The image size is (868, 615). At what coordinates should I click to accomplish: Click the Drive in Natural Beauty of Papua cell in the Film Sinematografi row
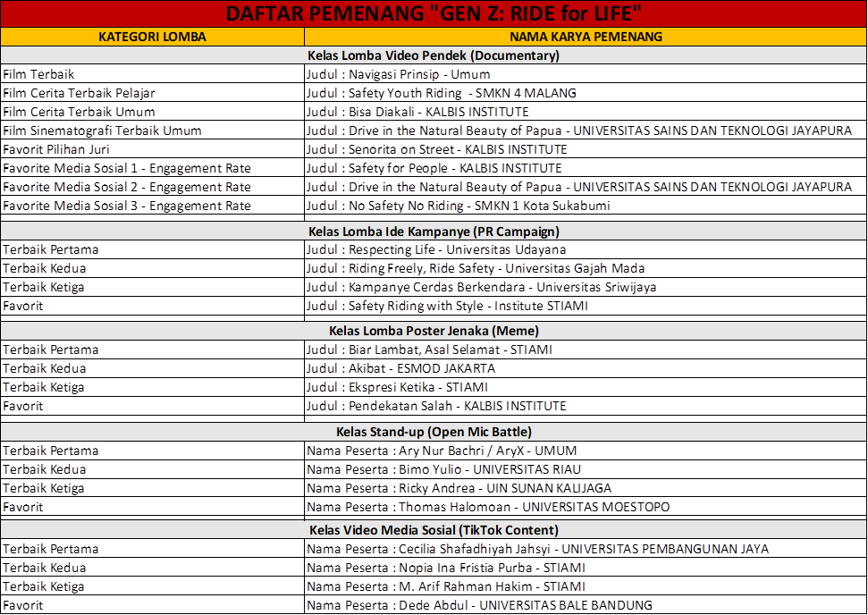(x=586, y=131)
